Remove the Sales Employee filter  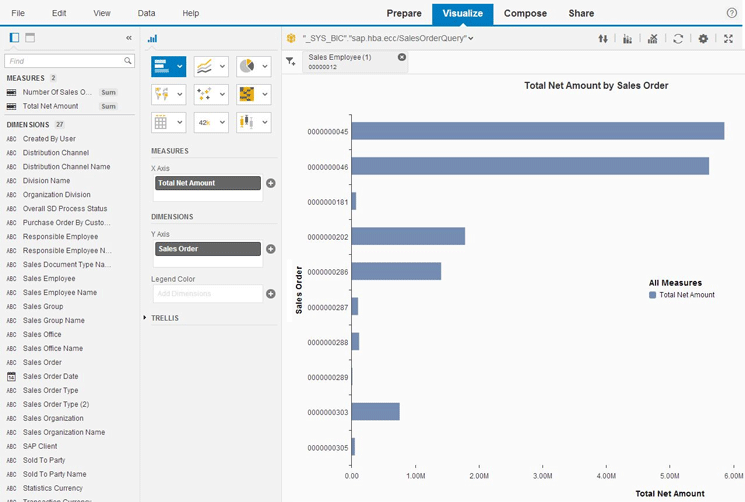point(402,57)
